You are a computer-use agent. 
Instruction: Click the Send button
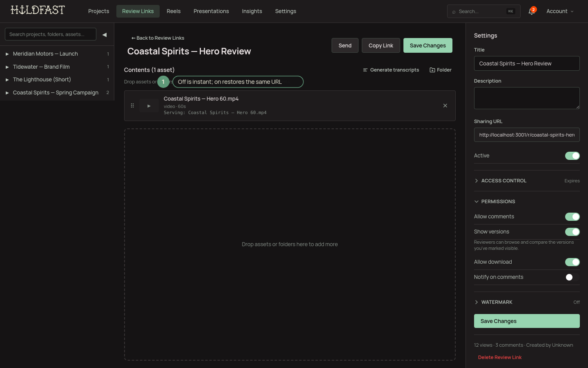click(x=345, y=45)
